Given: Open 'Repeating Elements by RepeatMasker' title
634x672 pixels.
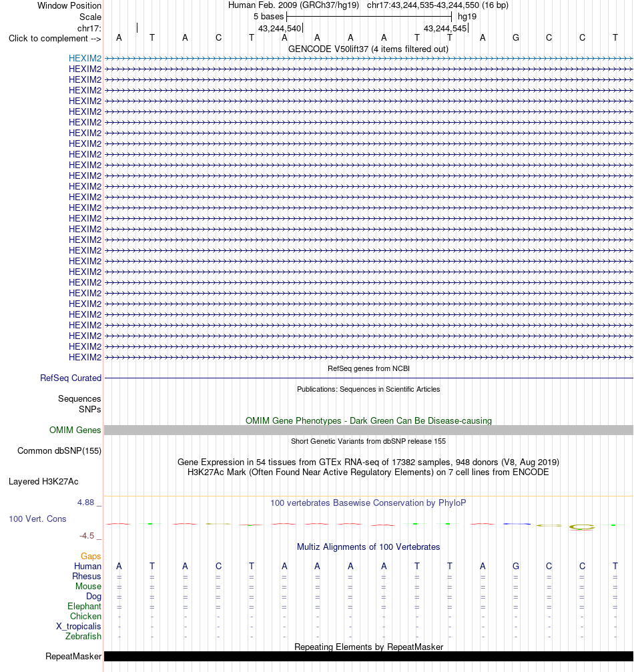Looking at the screenshot, I should (368, 647).
